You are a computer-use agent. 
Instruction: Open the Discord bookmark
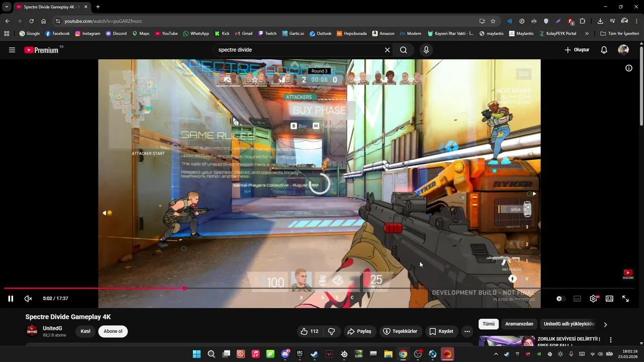116,34
